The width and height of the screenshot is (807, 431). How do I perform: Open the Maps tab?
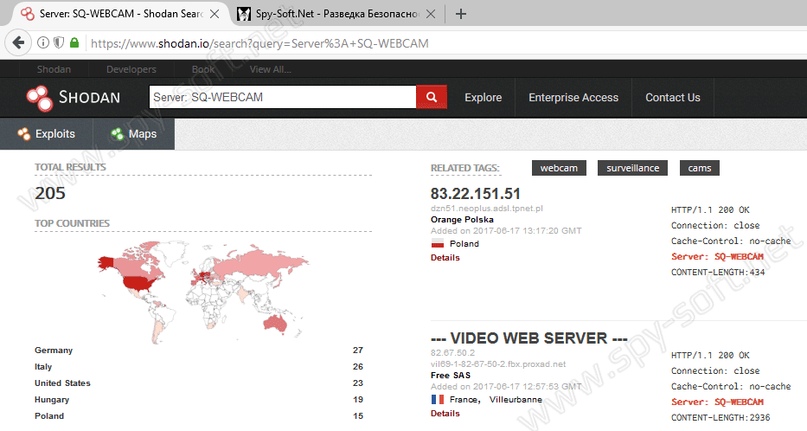coord(134,134)
